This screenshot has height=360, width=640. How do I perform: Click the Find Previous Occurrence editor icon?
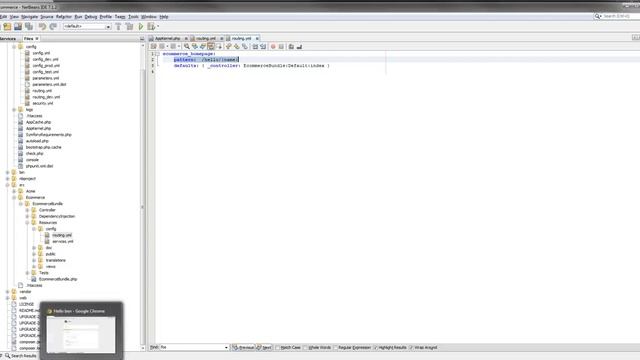click(195, 47)
